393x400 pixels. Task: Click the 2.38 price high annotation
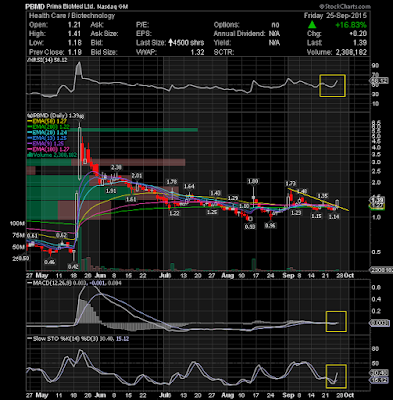pos(116,167)
